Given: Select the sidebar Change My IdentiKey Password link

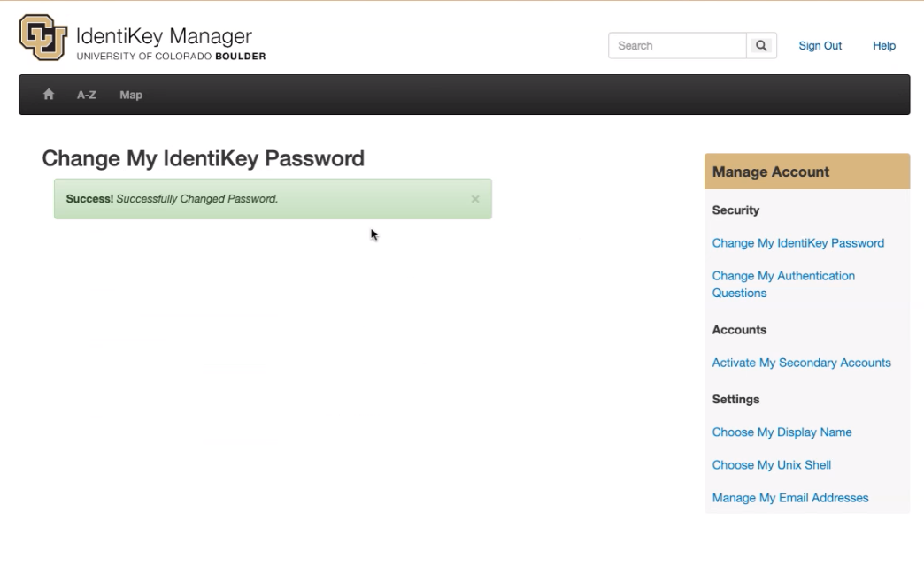Looking at the screenshot, I should 797,243.
